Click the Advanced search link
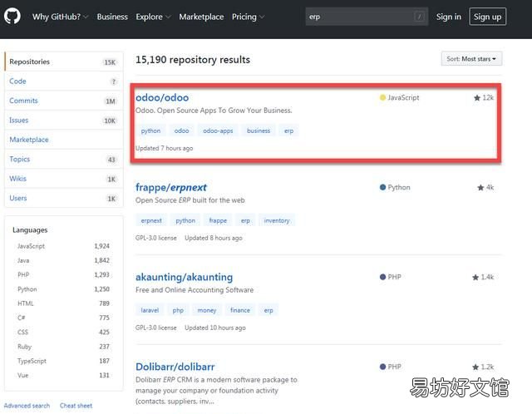The height and width of the screenshot is (414, 532). click(x=27, y=406)
